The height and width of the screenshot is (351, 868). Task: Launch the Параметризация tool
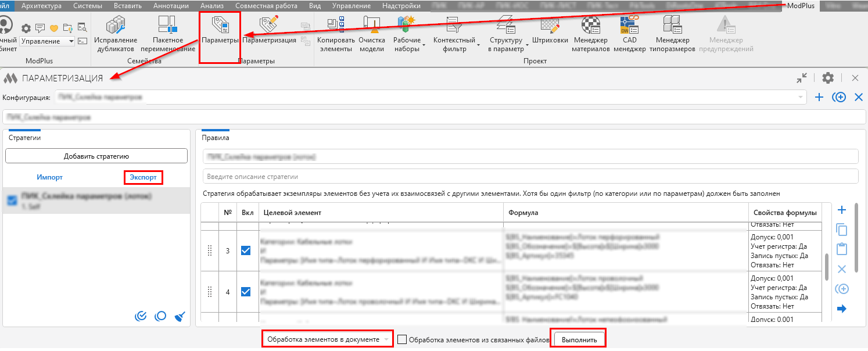point(269,30)
